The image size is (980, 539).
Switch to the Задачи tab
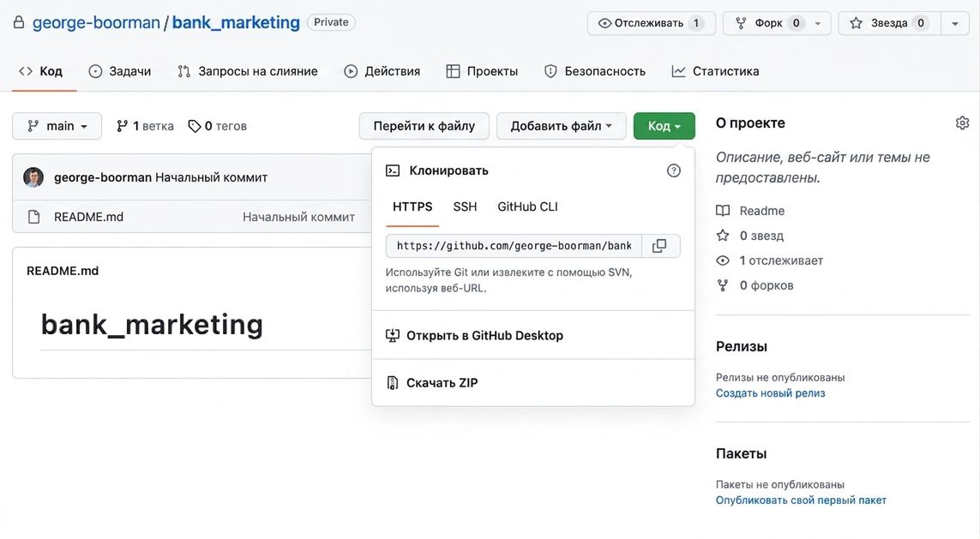[x=120, y=71]
